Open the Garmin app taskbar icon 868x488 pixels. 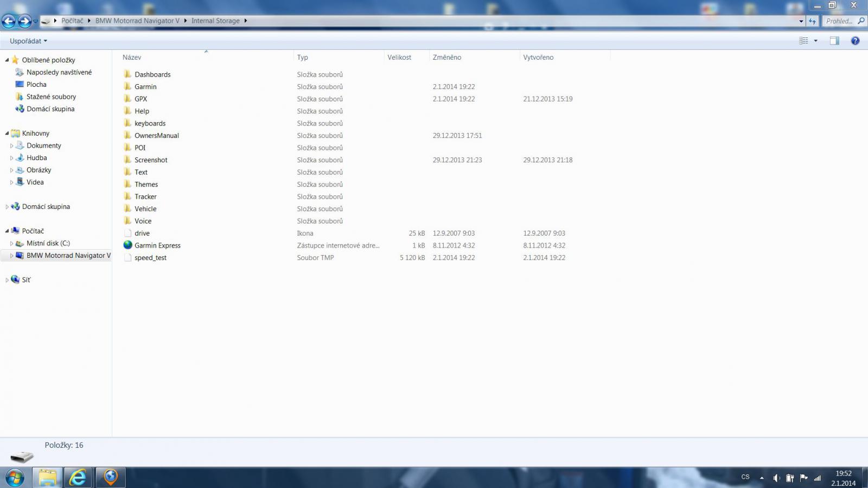111,478
